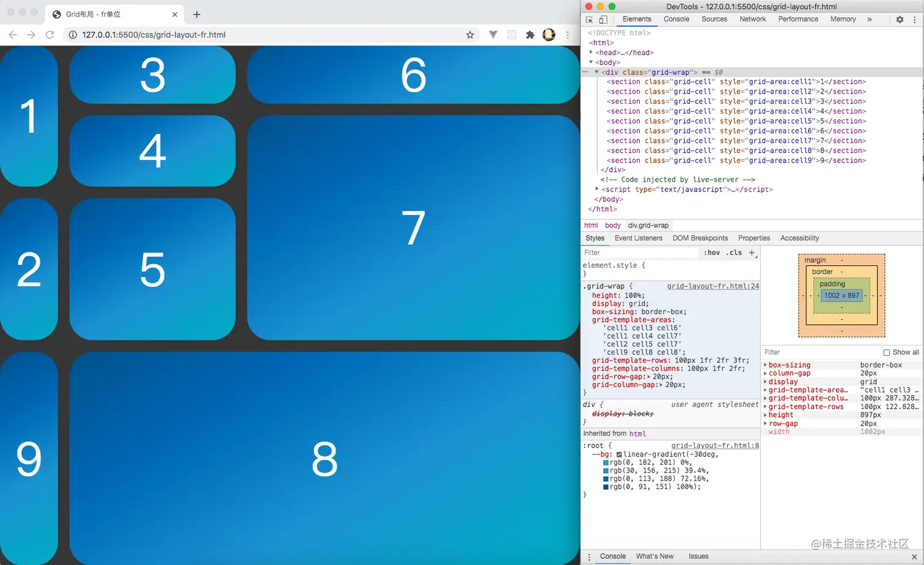
Task: Click the rgb(30, 156, 215) color swatch
Action: 606,471
